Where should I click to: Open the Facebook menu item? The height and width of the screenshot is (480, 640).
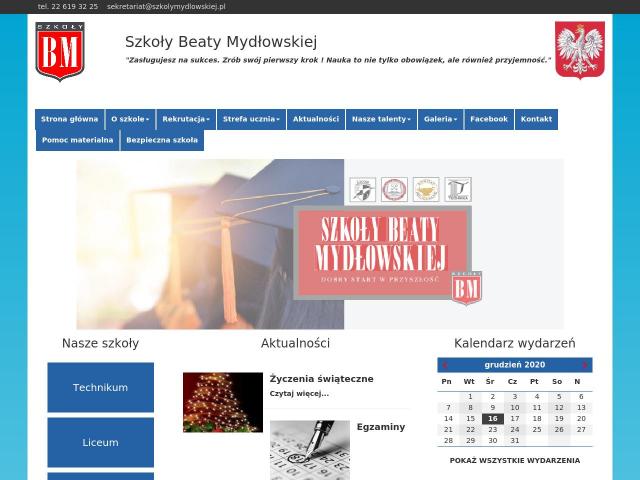point(489,119)
